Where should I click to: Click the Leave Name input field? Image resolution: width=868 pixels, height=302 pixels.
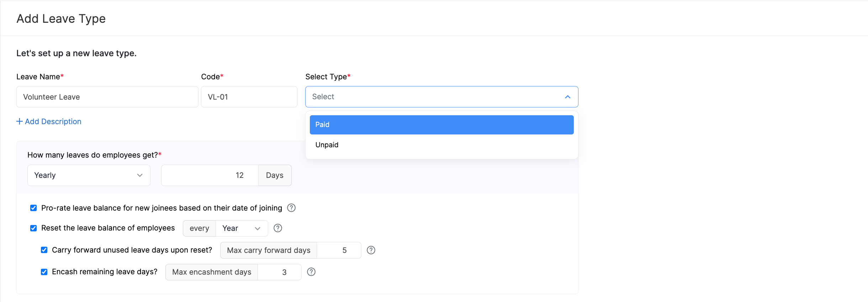click(x=107, y=97)
